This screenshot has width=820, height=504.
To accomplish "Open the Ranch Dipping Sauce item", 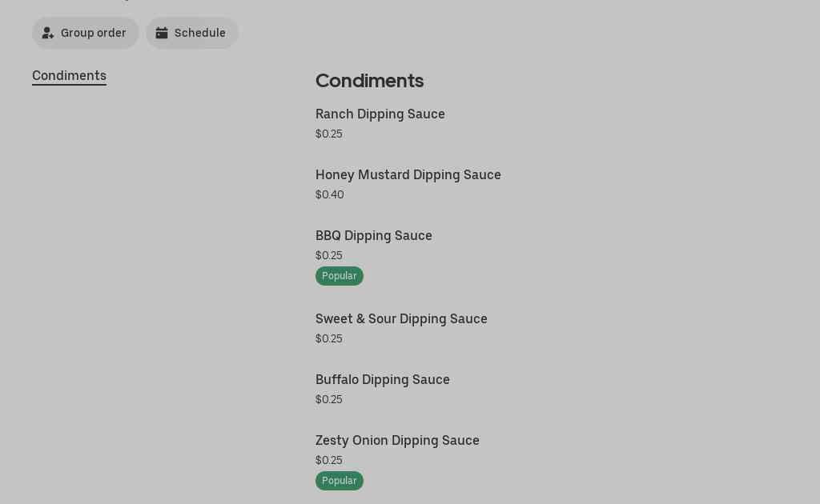I will point(380,114).
